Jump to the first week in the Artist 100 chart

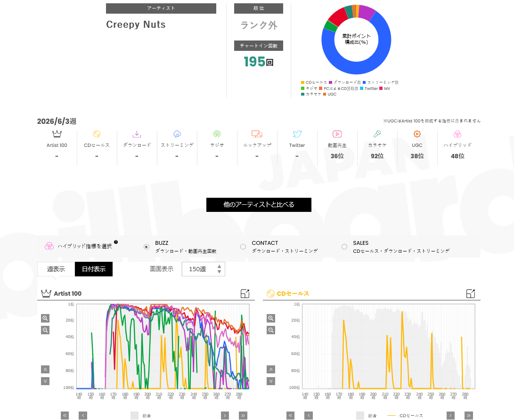click(x=65, y=415)
